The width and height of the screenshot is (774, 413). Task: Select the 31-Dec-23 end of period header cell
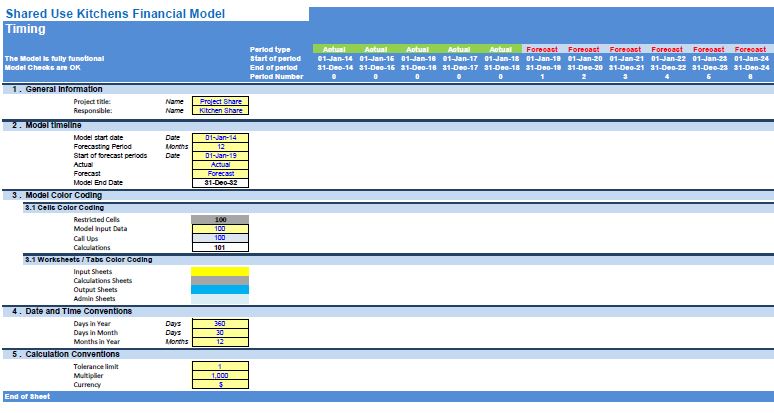pyautogui.click(x=709, y=67)
